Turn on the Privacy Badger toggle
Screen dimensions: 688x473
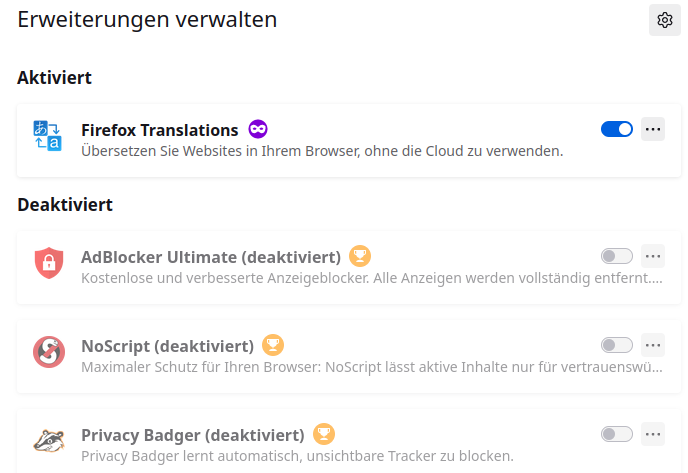tap(616, 434)
